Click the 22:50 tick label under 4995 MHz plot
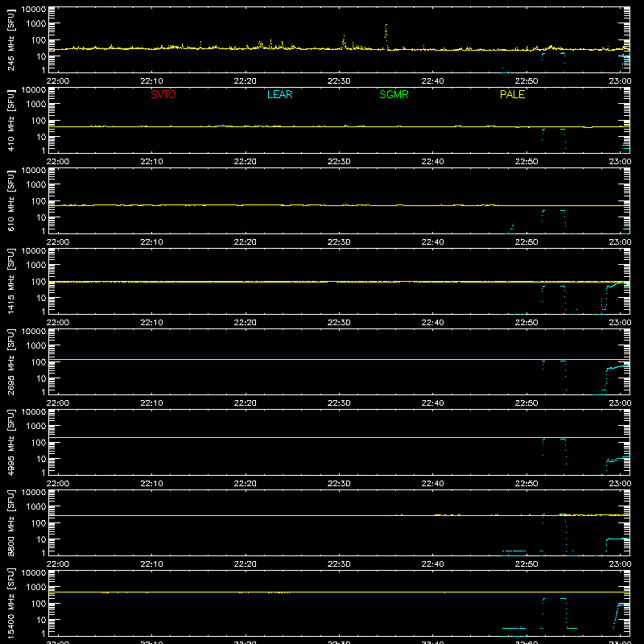Image resolution: width=644 pixels, height=644 pixels. point(526,484)
